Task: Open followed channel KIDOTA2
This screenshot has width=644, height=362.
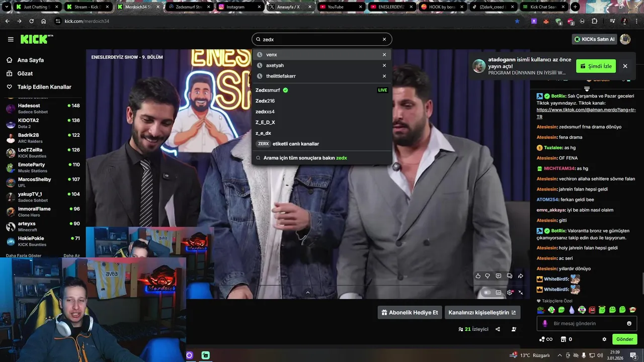Action: click(42, 123)
